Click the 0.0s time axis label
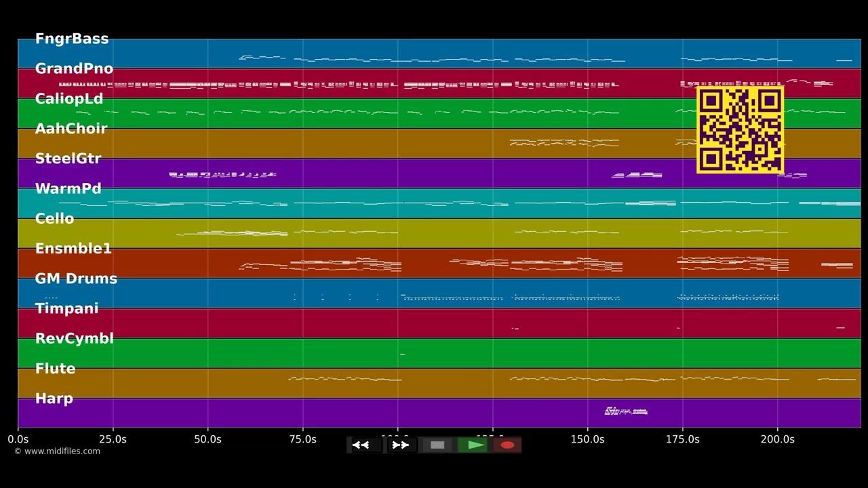 point(18,439)
